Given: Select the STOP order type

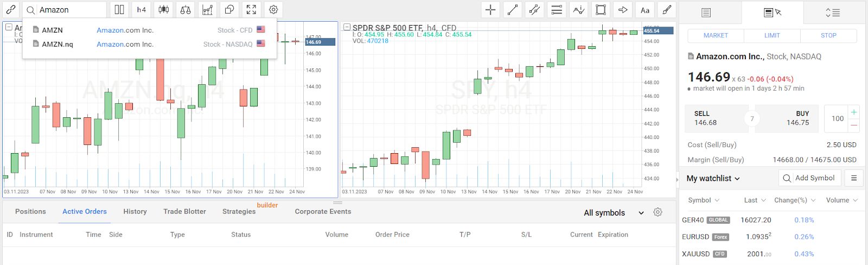Looking at the screenshot, I should 828,35.
